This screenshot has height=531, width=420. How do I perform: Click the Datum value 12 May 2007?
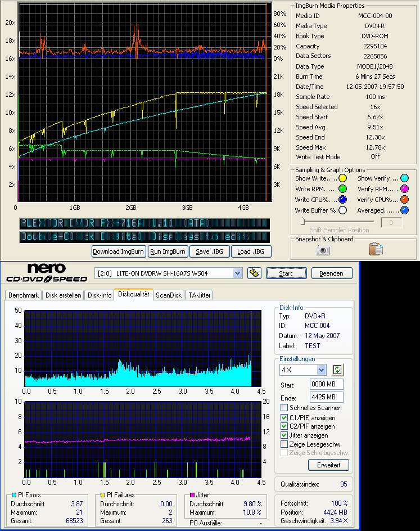(x=322, y=336)
